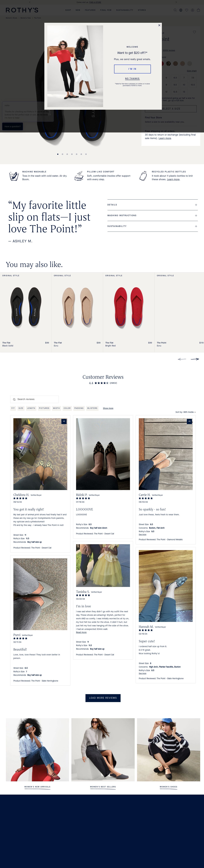The height and width of the screenshot is (868, 204).
Task: Open the shopping bag icon
Action: (x=198, y=10)
